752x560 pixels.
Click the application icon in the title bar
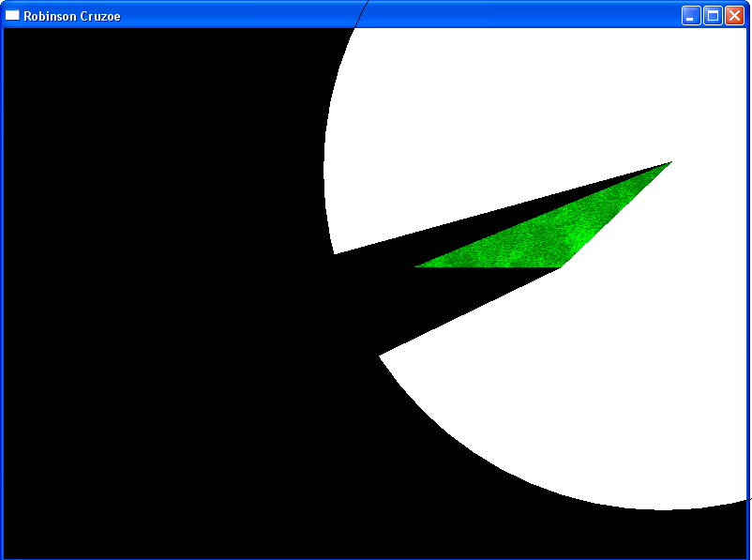click(x=12, y=15)
